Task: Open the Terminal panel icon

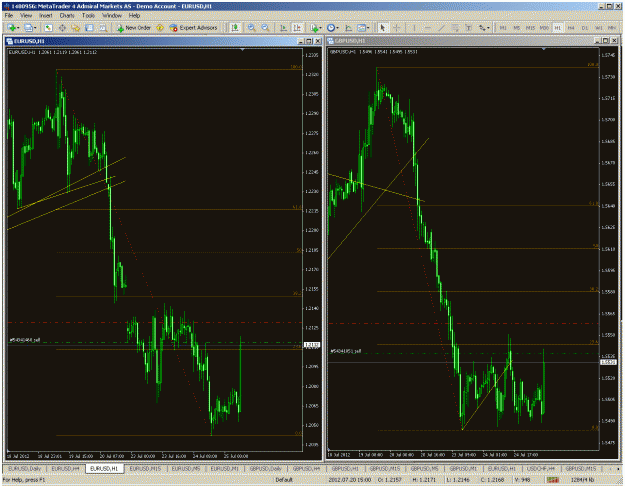Action: [x=89, y=28]
